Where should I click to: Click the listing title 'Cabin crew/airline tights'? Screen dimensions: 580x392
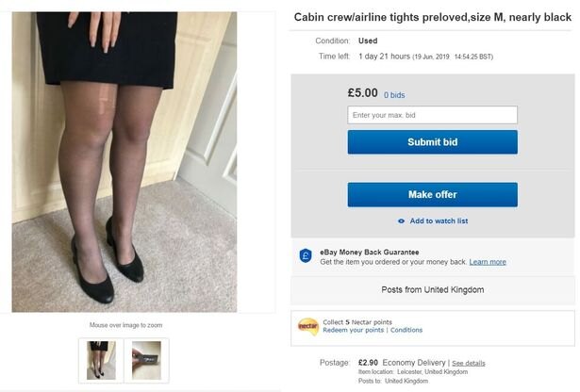coord(433,17)
